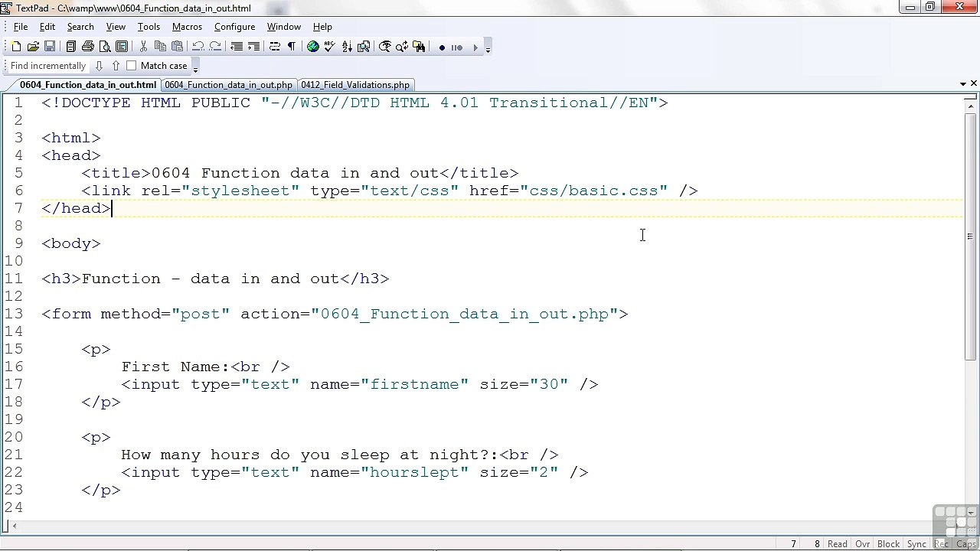
Task: Toggle word wrap toolbar icon
Action: pos(275,47)
